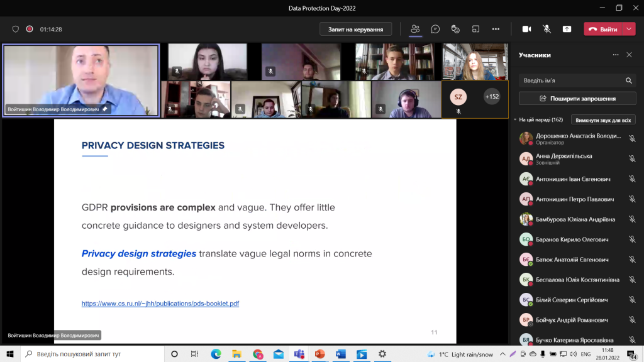644x362 pixels.
Task: Open the +152 overflow participants tile
Action: [x=492, y=97]
